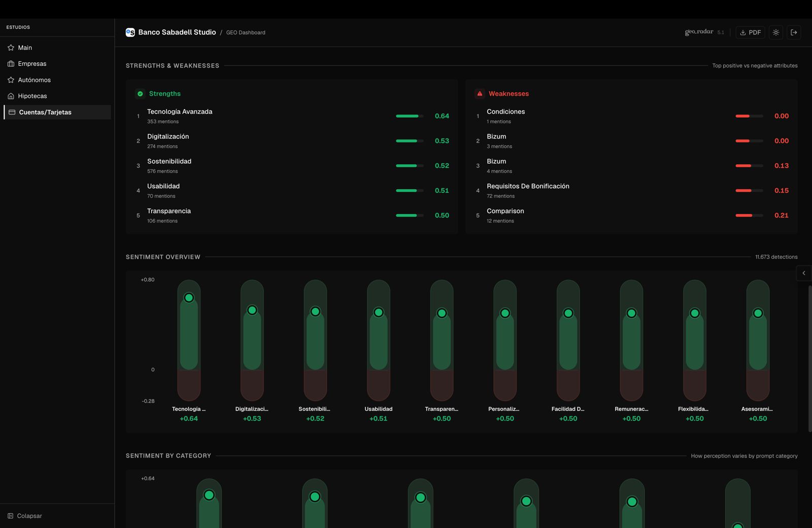
Task: Click the Usabilidad sentiment column
Action: pos(379,340)
